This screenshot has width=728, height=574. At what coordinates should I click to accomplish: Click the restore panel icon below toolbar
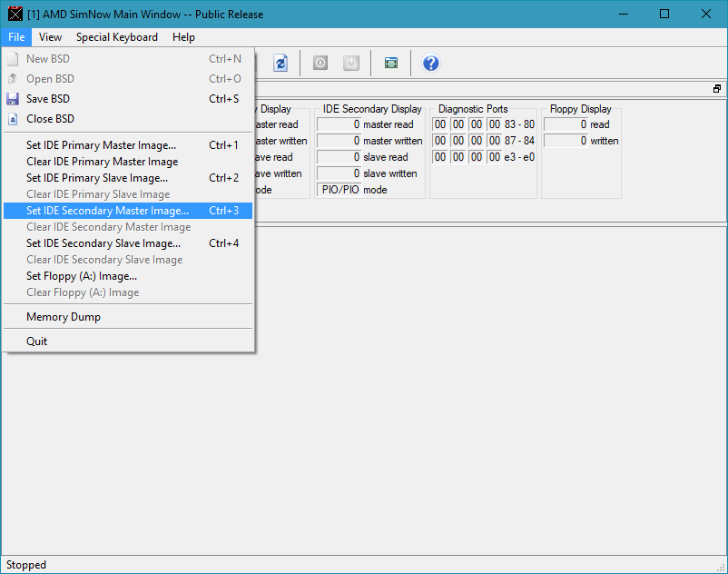point(717,89)
